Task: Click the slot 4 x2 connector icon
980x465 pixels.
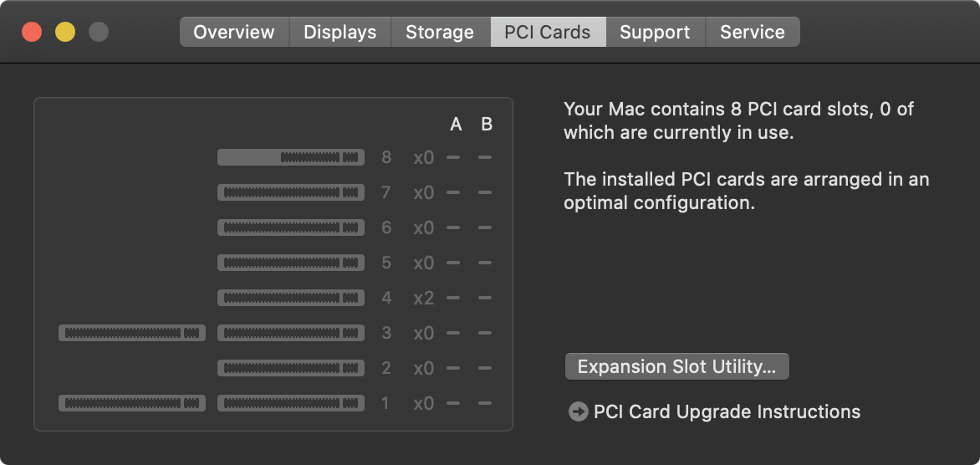Action: (291, 298)
